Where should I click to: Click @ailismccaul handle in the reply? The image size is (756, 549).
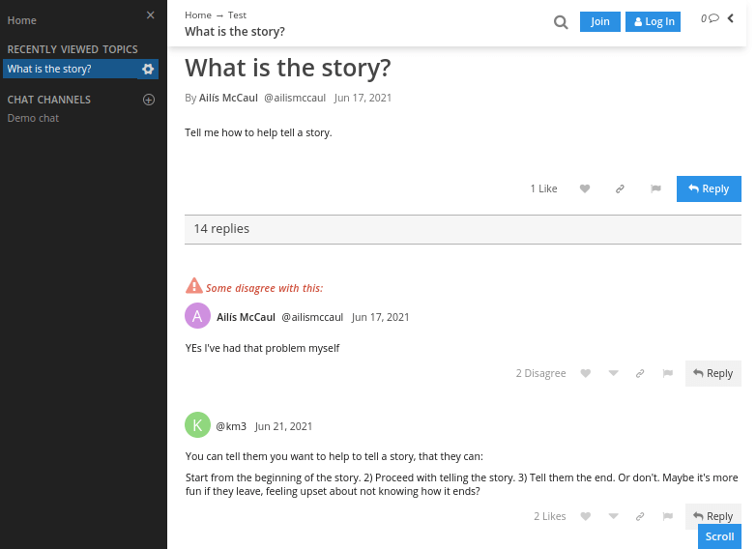coord(312,317)
